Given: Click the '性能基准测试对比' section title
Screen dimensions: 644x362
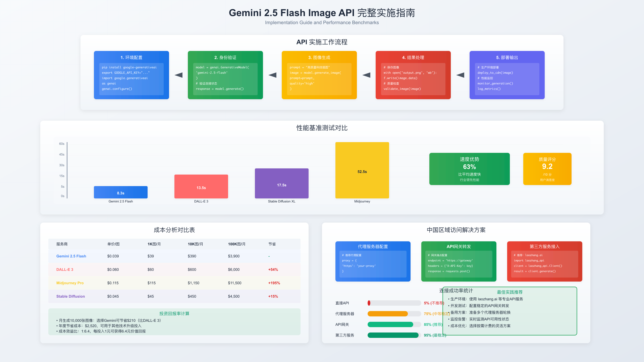Looking at the screenshot, I should pos(322,128).
